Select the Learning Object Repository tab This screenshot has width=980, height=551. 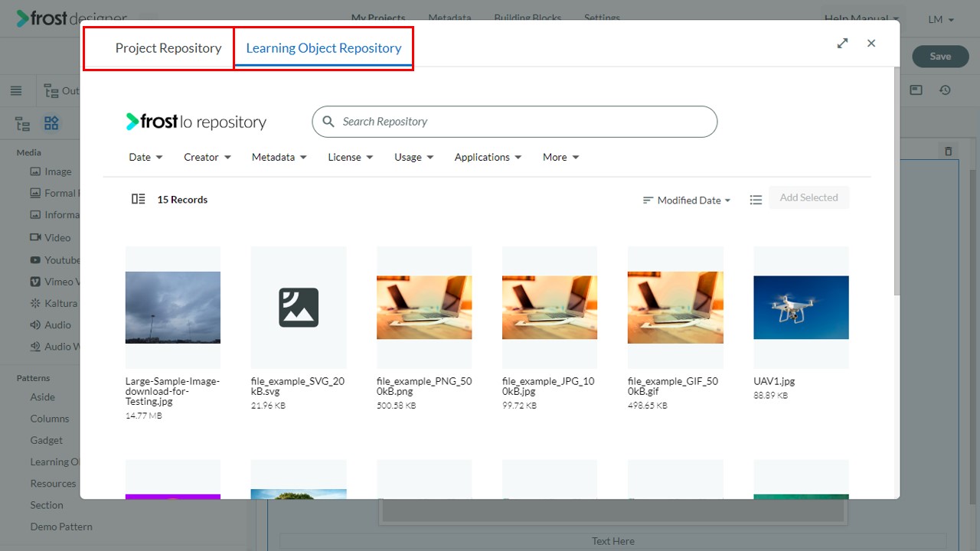pos(323,48)
